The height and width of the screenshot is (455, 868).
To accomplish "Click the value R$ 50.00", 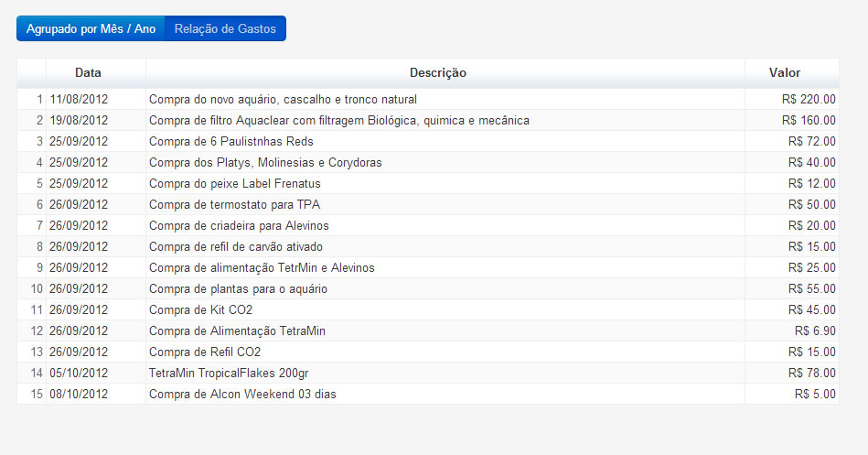I will [x=811, y=205].
